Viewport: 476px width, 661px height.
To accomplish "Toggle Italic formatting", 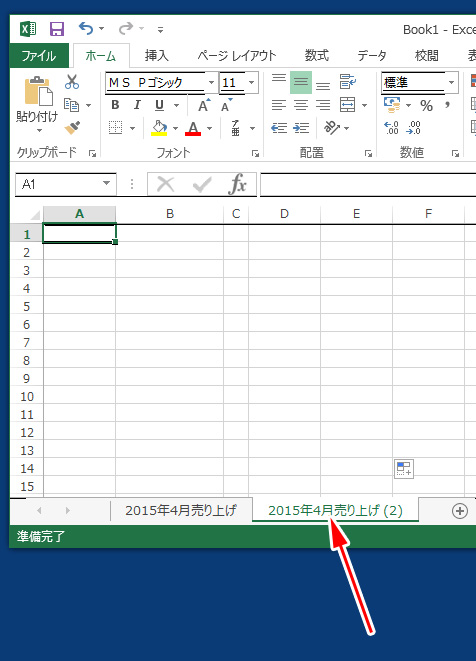I will (137, 105).
